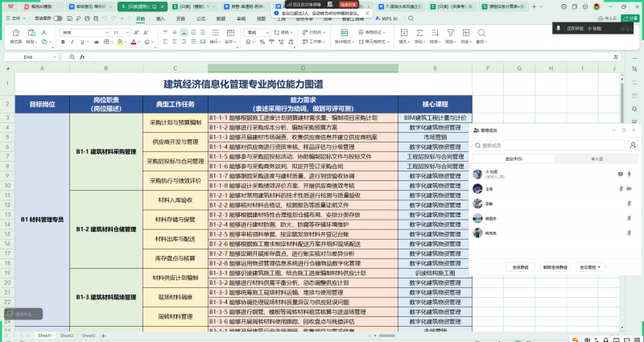The width and height of the screenshot is (644, 342).
Task: Toggle screen share icon for host 小仙僧
Action: pos(621,174)
